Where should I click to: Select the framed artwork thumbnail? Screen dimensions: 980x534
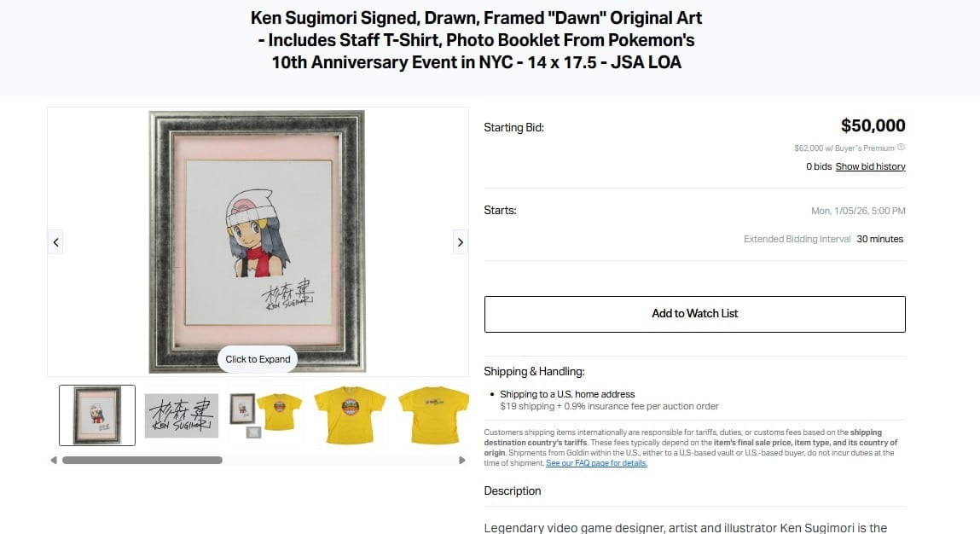[x=97, y=415]
